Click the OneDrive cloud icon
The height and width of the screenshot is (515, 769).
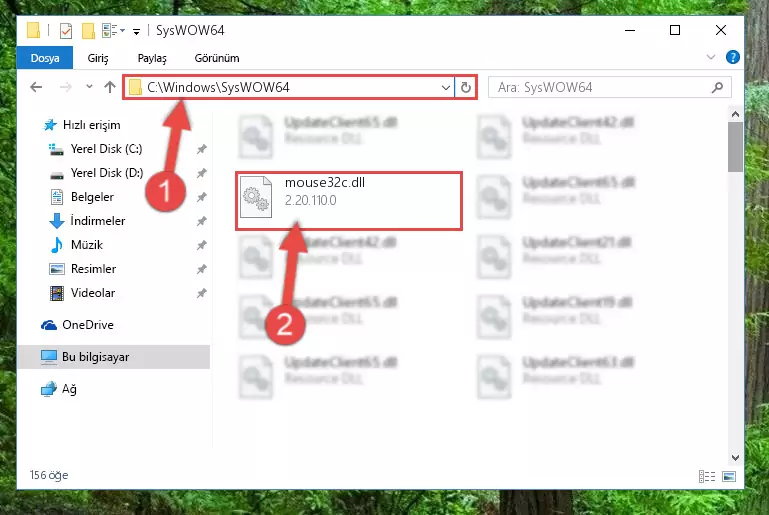[x=49, y=325]
